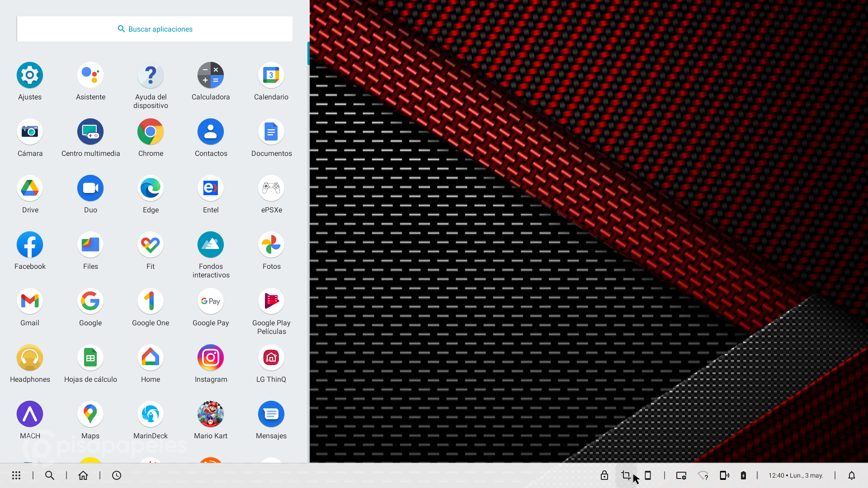Image resolution: width=868 pixels, height=488 pixels.
Task: Open the Chrome browser
Action: pyautogui.click(x=151, y=132)
